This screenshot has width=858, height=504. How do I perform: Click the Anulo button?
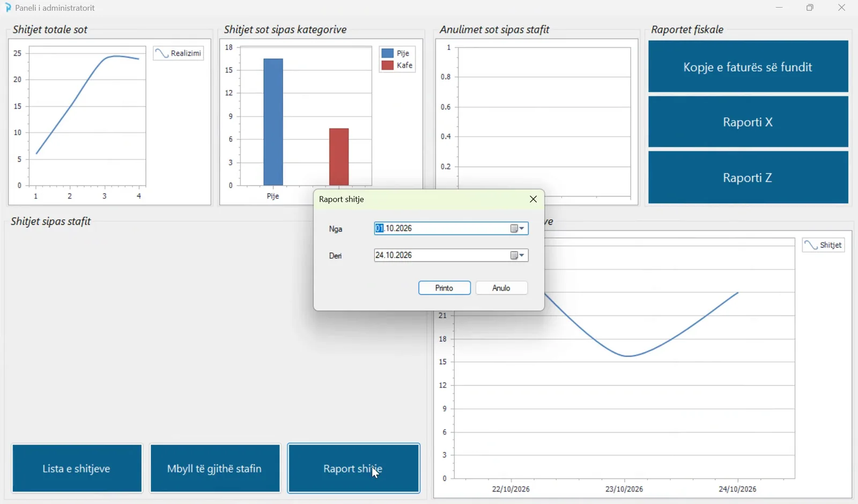point(501,288)
